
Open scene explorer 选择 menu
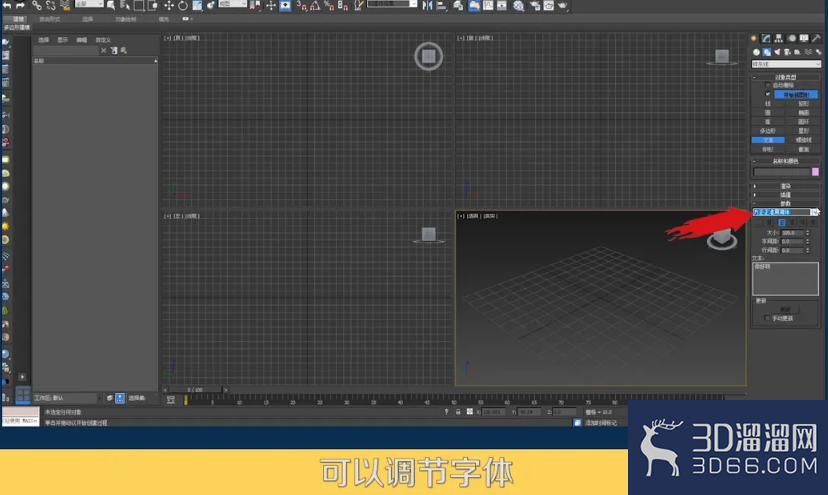(x=43, y=40)
